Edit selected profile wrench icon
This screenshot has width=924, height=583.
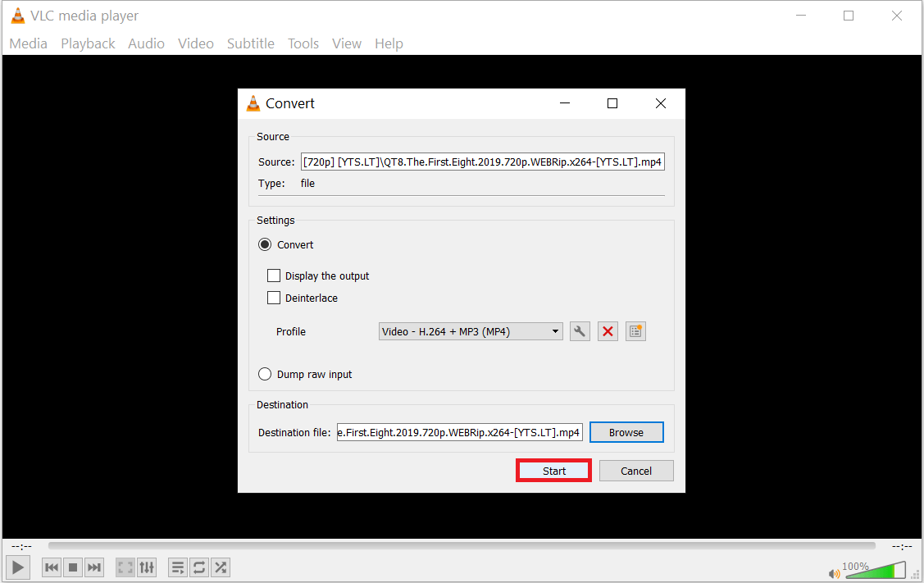click(580, 331)
